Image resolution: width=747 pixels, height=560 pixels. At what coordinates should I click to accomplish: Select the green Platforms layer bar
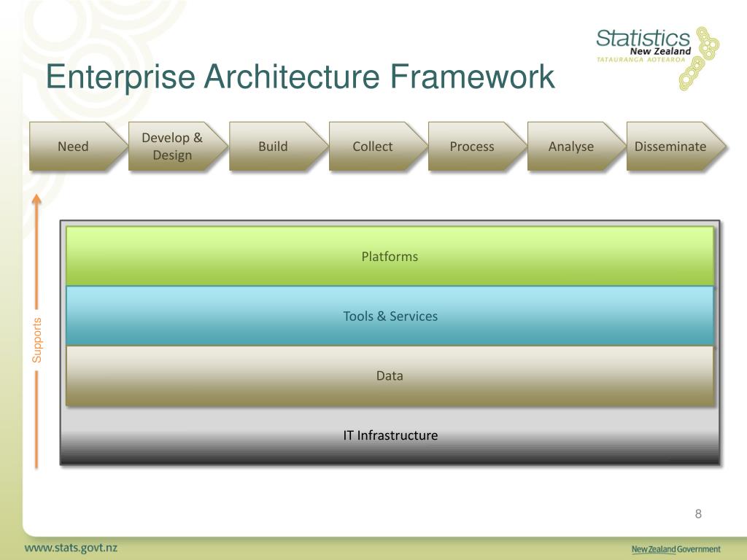[390, 256]
